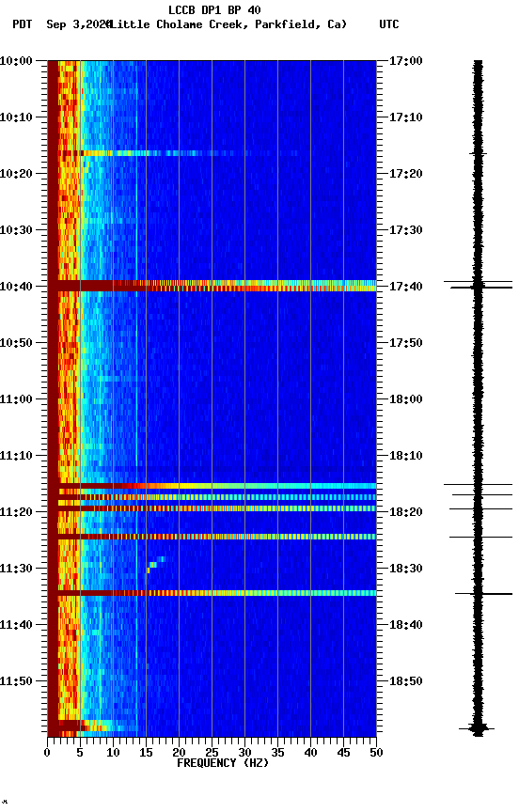Click the '18:00' UTC time label
Image resolution: width=519 pixels, height=812 pixels.
pos(406,399)
